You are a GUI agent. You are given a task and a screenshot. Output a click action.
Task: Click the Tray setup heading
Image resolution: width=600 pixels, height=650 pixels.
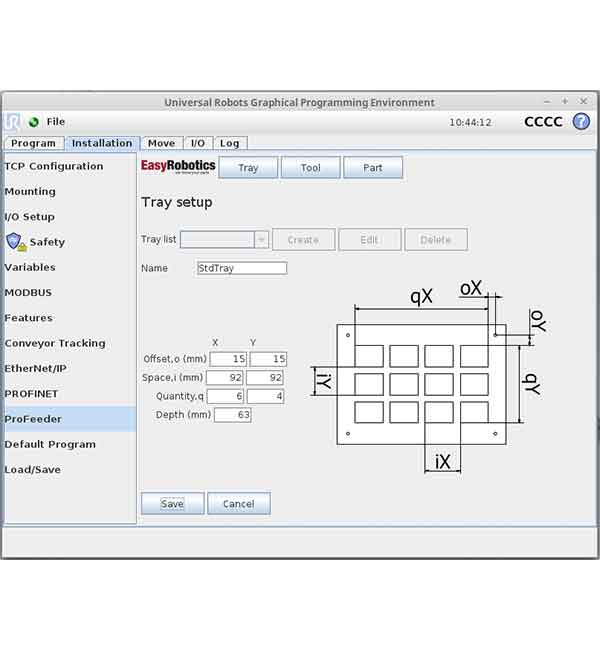click(x=177, y=202)
